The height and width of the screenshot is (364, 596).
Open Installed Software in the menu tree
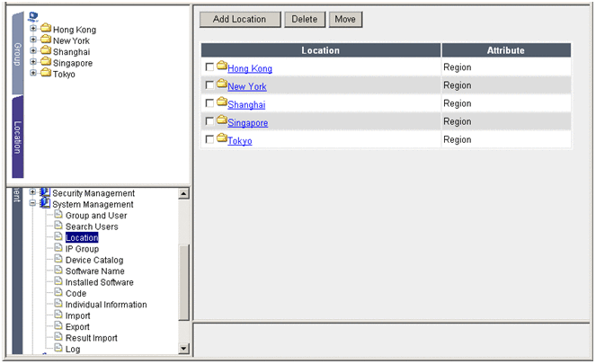tap(100, 282)
